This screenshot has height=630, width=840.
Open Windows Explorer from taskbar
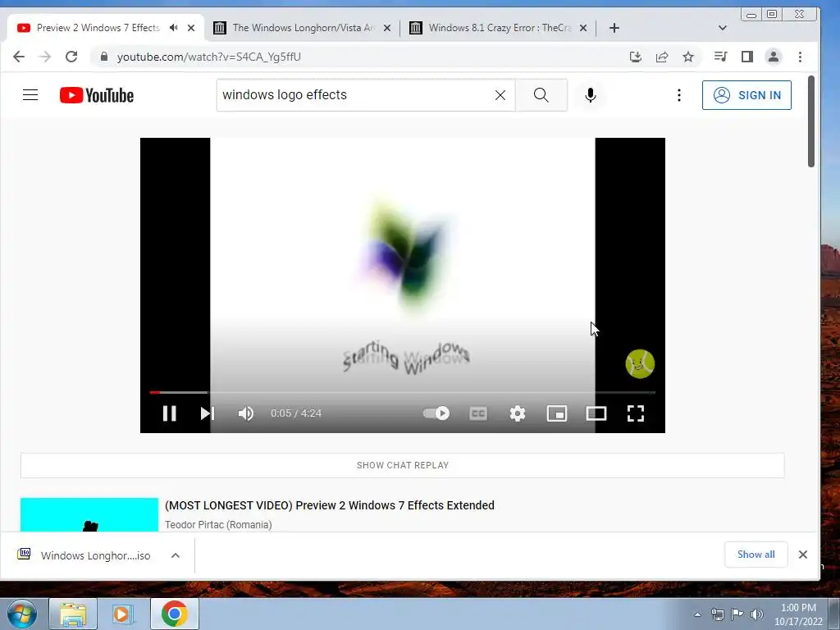click(73, 614)
